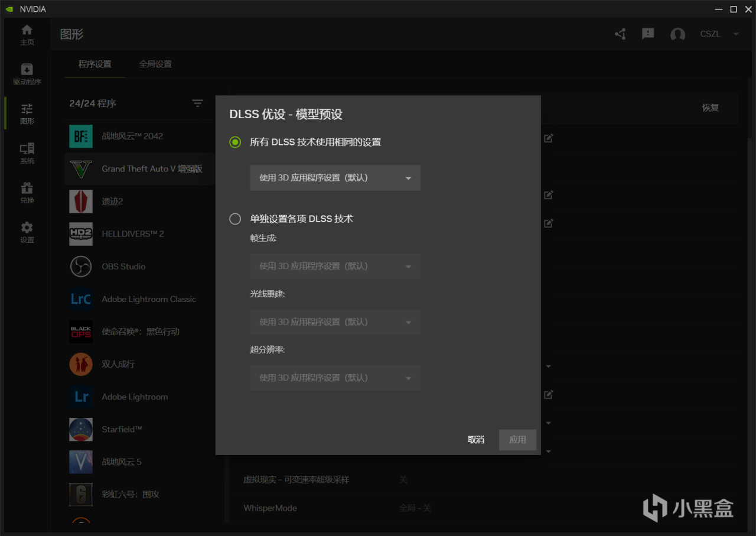Select 战地风云 5 in the program list
This screenshot has width=756, height=536.
click(140, 462)
